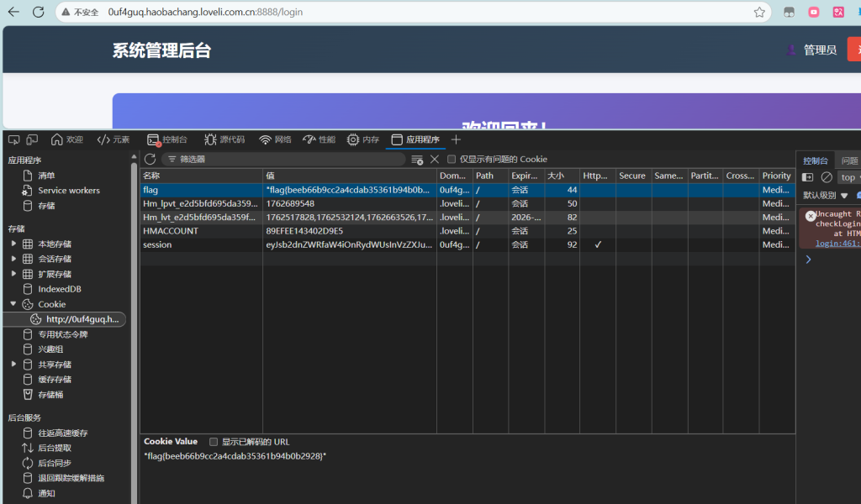
Task: Enable 'only show cookies with issues' checkbox
Action: 452,159
